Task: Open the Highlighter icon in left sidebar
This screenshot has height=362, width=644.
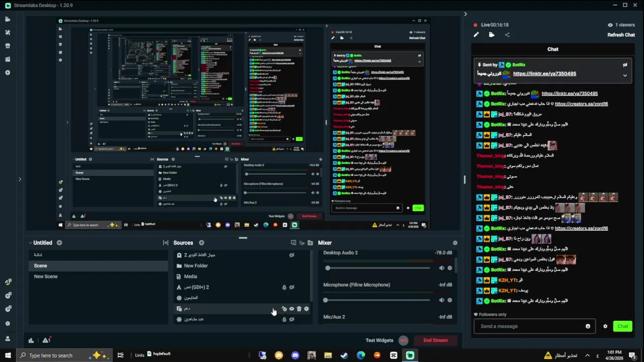Action: pos(8,59)
